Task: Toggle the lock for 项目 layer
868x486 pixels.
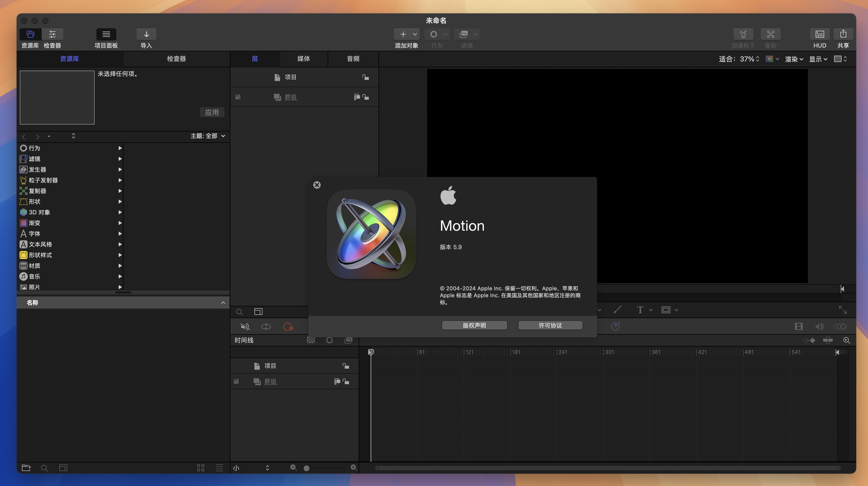Action: coord(365,78)
